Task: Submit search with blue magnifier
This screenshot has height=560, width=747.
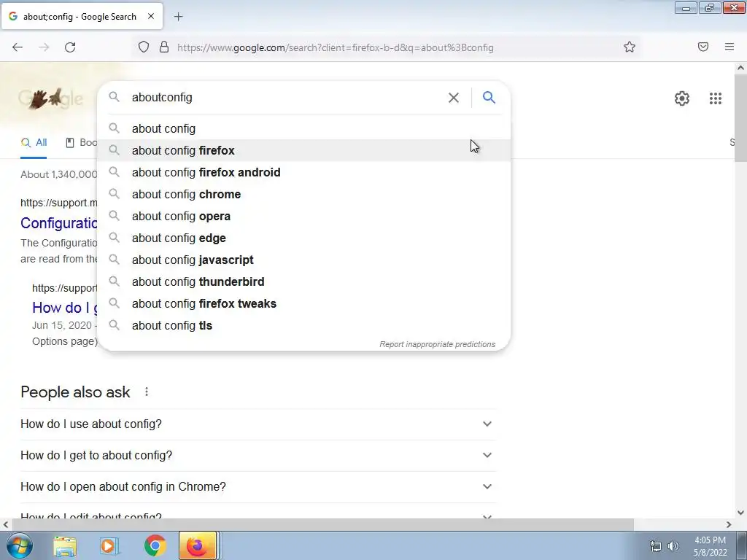Action: coord(489,98)
